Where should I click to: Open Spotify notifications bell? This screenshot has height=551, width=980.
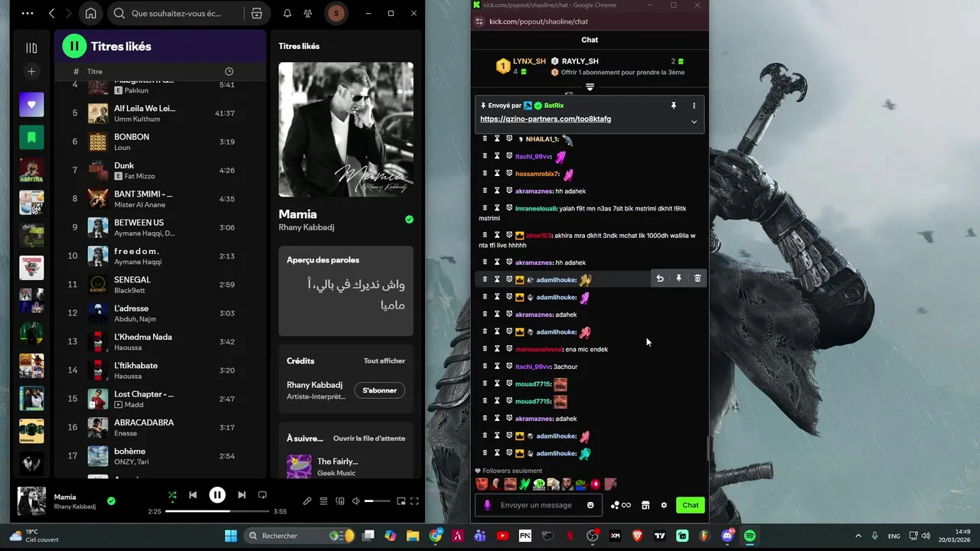[287, 13]
